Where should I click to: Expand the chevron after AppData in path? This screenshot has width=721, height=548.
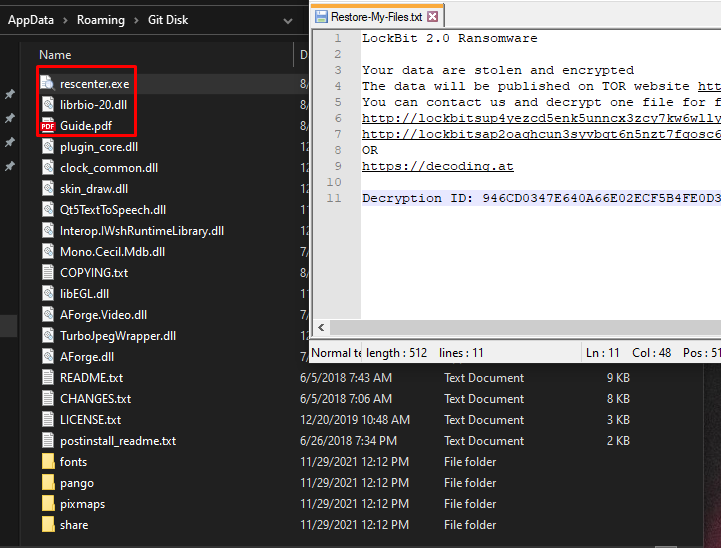coord(65,20)
